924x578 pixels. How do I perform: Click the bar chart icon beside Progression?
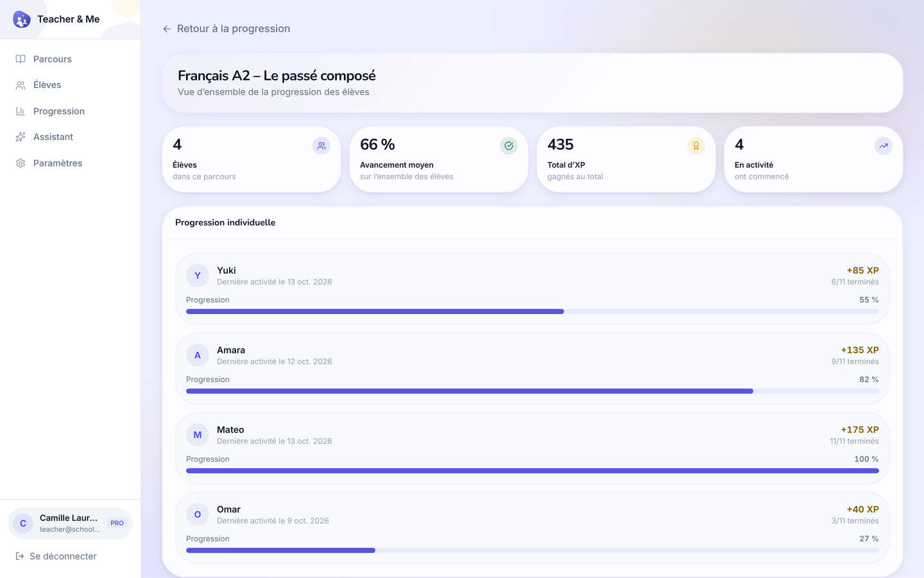pos(21,111)
